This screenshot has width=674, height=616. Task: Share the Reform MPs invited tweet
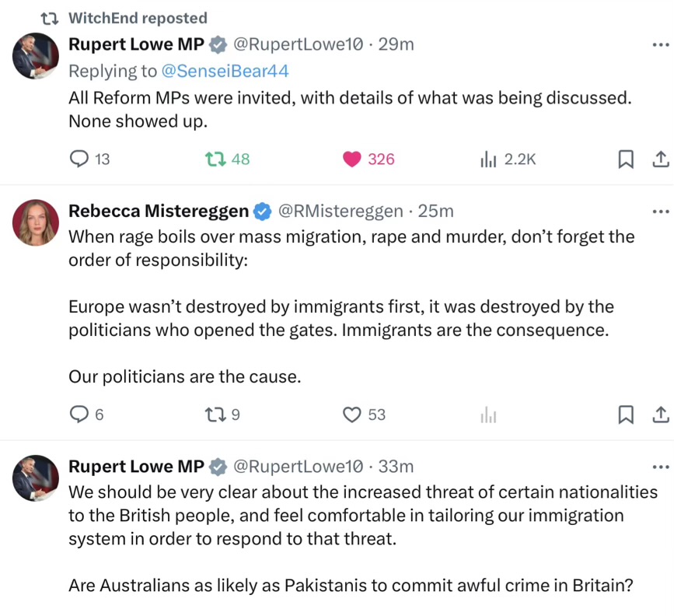(x=660, y=159)
